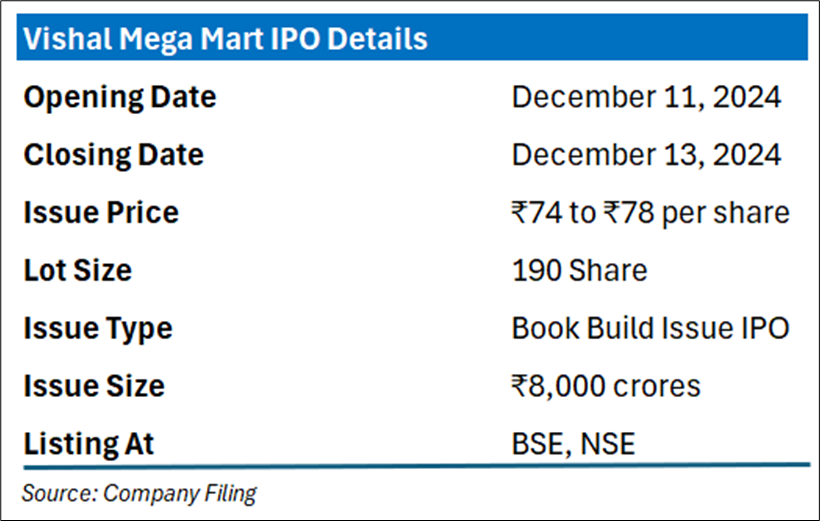Image resolution: width=820 pixels, height=521 pixels.
Task: Select the Closing Date label
Action: (113, 155)
